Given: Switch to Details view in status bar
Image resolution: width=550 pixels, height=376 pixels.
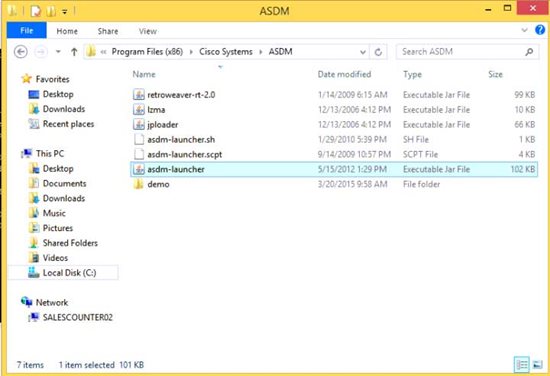Looking at the screenshot, I should pos(522,365).
